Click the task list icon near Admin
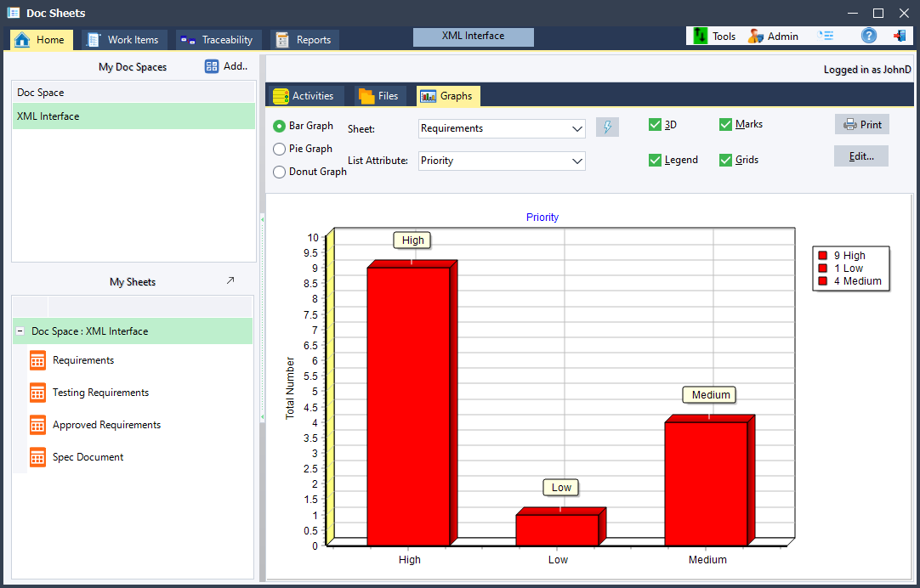 824,36
